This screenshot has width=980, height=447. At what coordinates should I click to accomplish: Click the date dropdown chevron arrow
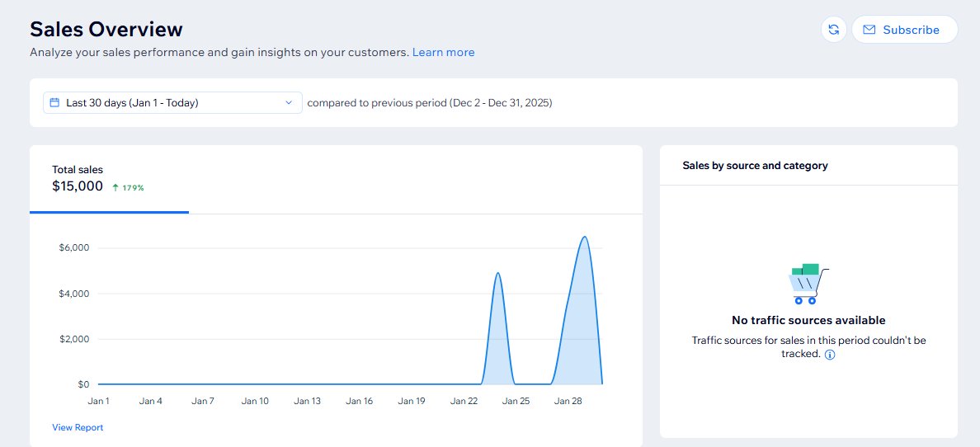pyautogui.click(x=289, y=102)
